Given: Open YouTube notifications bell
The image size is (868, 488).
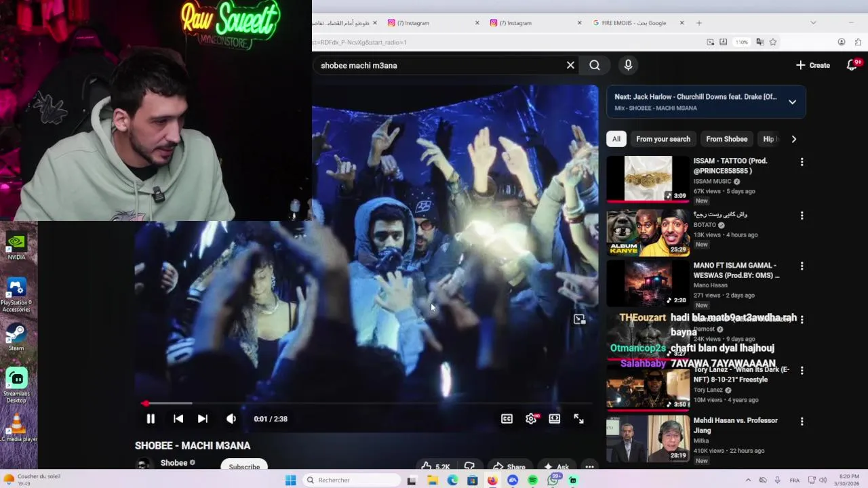Looking at the screenshot, I should 853,65.
